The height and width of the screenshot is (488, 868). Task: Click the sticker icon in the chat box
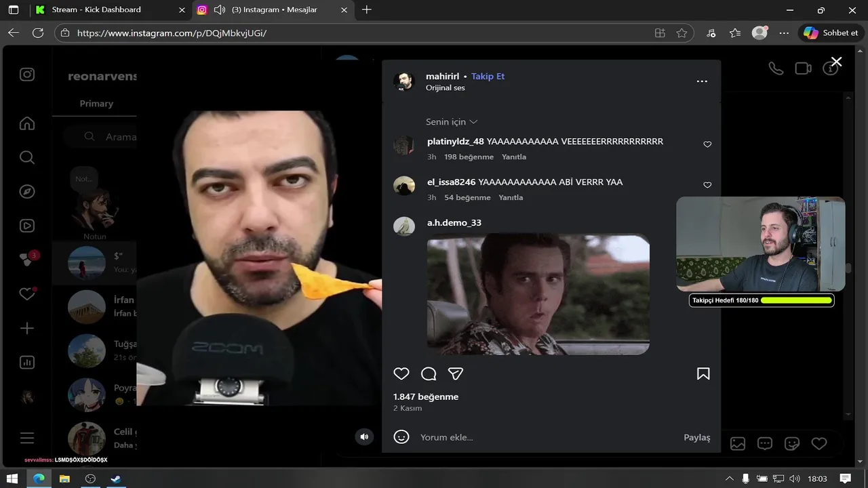[x=792, y=444]
